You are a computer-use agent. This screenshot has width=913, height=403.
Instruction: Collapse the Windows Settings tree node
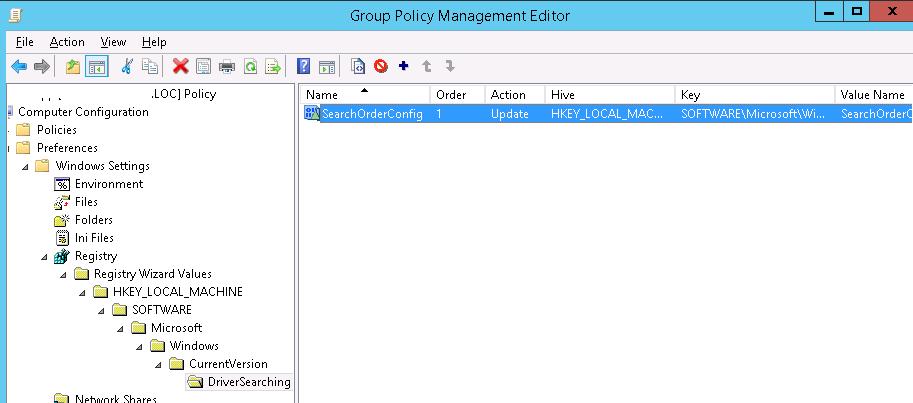pos(25,166)
